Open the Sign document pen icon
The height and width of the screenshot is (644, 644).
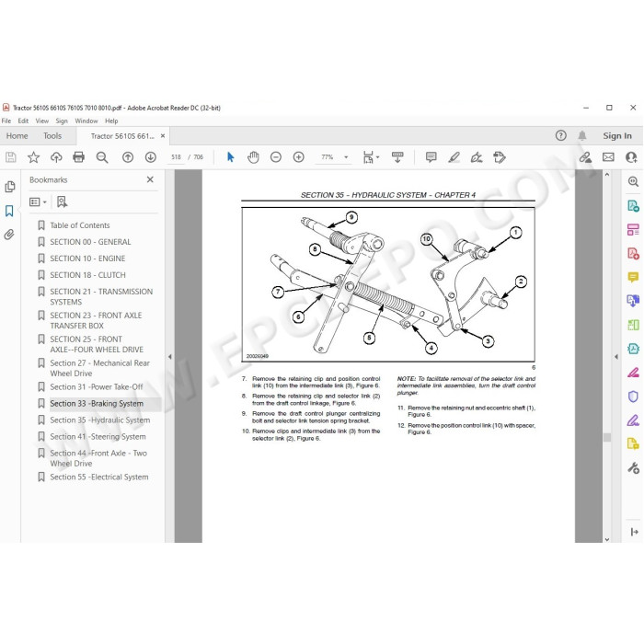[477, 157]
